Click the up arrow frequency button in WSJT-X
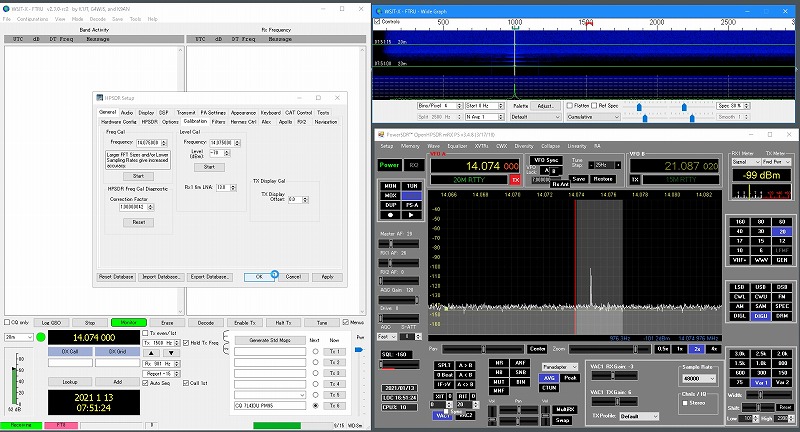Viewport: 800px width, 432px height. (x=152, y=353)
